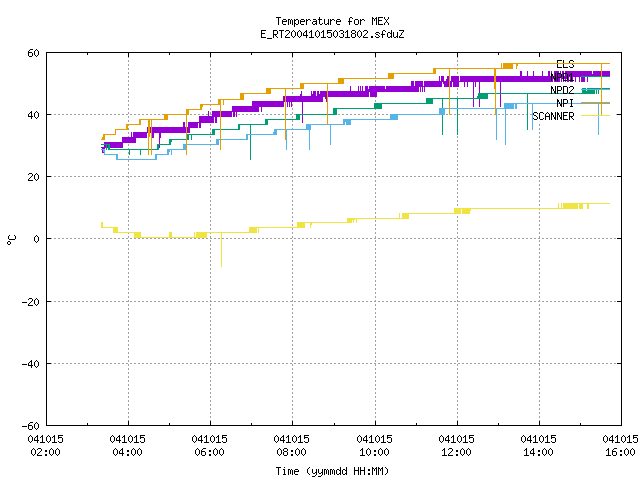This screenshot has width=640, height=480.
Task: Click the orange legend line sample beside NPI
Action: (x=596, y=103)
